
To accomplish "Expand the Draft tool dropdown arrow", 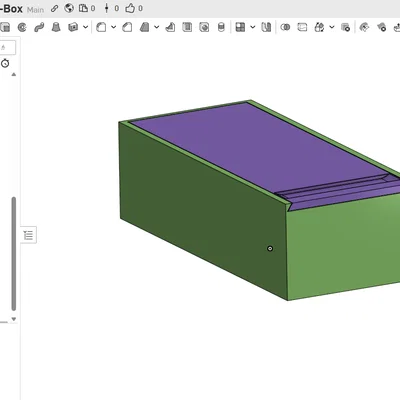I will click(156, 27).
